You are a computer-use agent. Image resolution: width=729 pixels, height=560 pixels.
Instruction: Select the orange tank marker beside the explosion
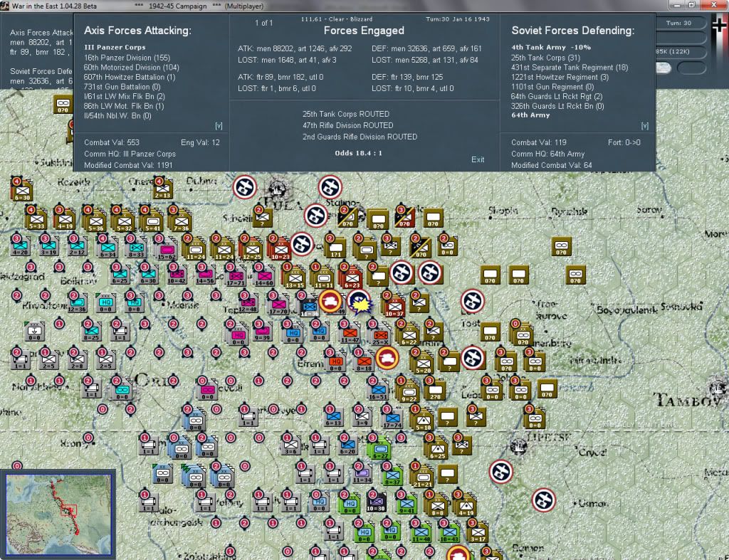pyautogui.click(x=330, y=301)
